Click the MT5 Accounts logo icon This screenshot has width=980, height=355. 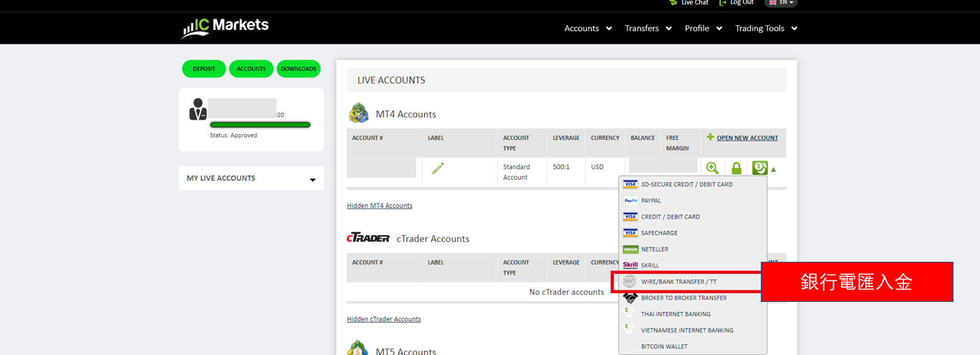(358, 349)
